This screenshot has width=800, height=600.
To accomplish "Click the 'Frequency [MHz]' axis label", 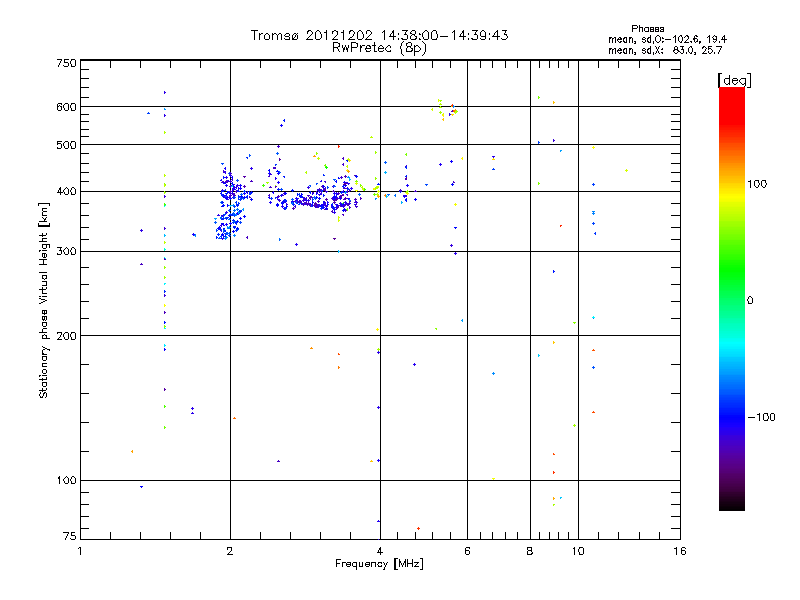I will click(379, 563).
